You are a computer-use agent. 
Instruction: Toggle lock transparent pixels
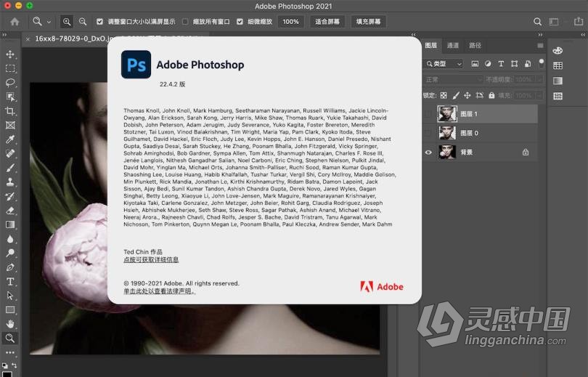point(444,96)
